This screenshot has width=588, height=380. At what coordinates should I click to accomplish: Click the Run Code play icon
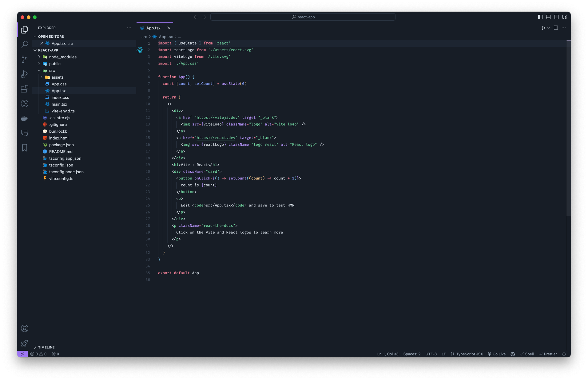click(543, 28)
